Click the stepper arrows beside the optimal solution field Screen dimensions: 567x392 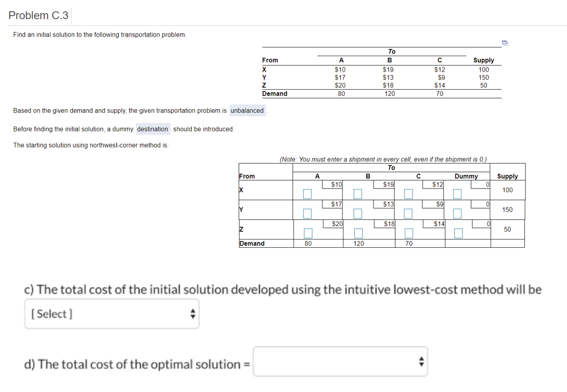pyautogui.click(x=420, y=362)
